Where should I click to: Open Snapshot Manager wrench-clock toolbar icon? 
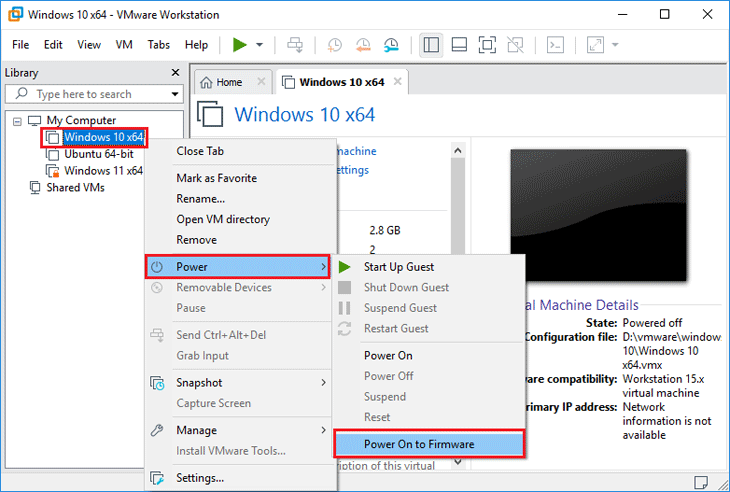tap(391, 45)
